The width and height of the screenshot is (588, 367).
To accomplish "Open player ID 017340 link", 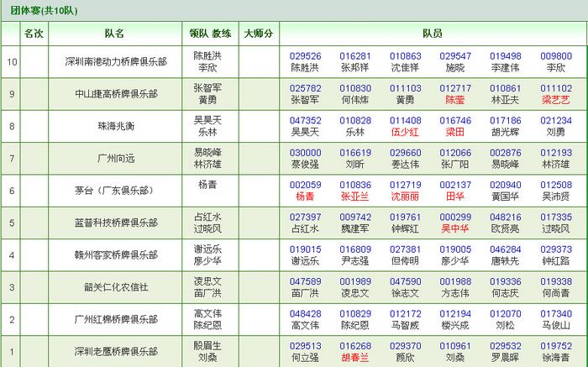I will [x=556, y=314].
